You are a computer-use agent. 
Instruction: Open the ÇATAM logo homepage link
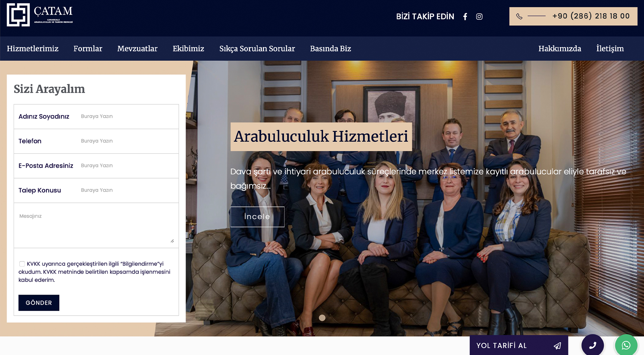[x=40, y=15]
